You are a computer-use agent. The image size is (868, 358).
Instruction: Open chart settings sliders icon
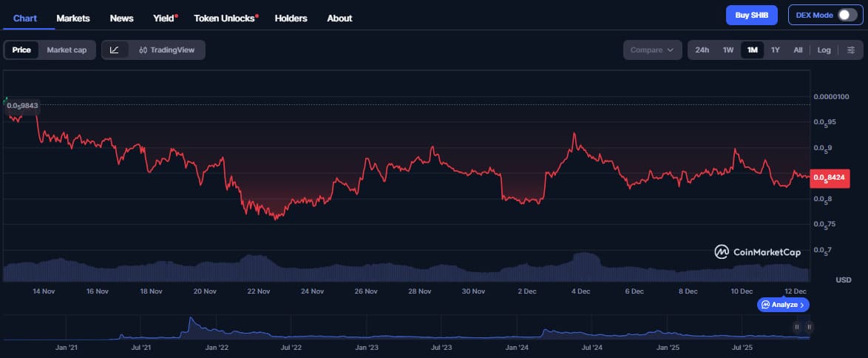[x=850, y=50]
